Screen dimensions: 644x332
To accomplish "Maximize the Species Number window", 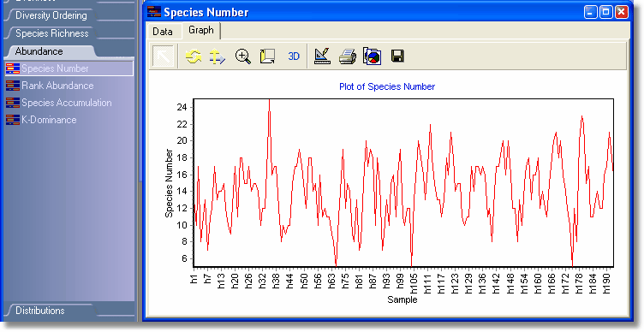I will pyautogui.click(x=606, y=12).
